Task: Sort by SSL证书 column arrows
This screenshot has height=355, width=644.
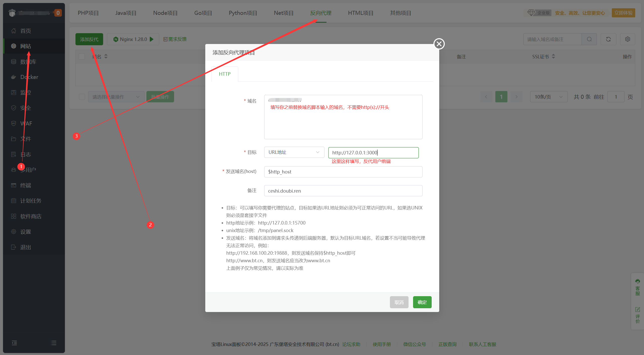Action: [553, 56]
